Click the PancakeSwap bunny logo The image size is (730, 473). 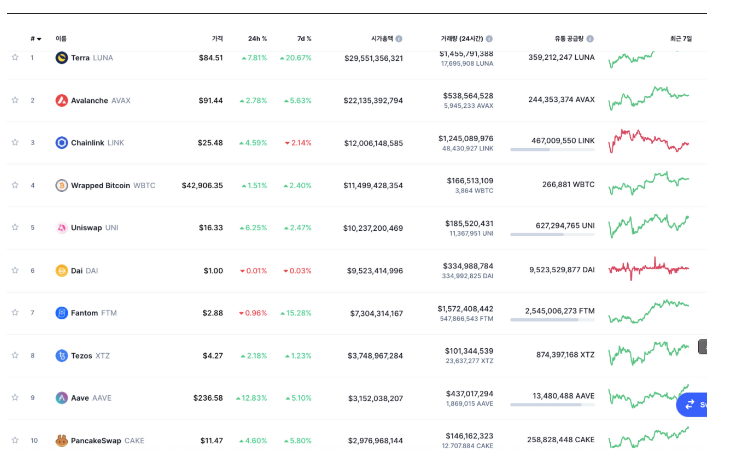click(x=61, y=440)
